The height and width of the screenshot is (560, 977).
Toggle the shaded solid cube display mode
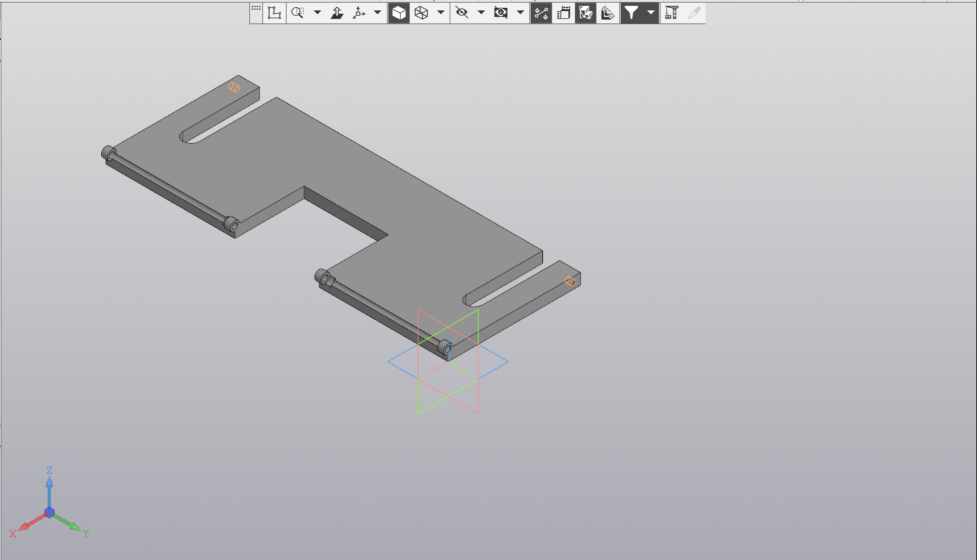pos(399,12)
